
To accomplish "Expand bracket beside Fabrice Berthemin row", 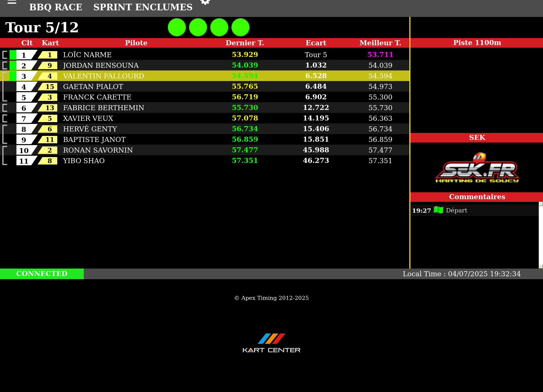I will point(5,108).
